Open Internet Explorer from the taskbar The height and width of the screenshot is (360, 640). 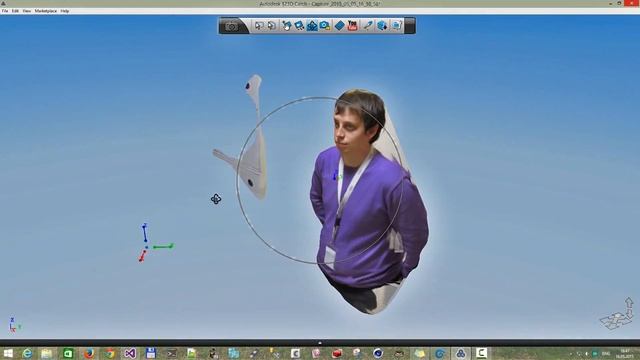click(x=27, y=353)
